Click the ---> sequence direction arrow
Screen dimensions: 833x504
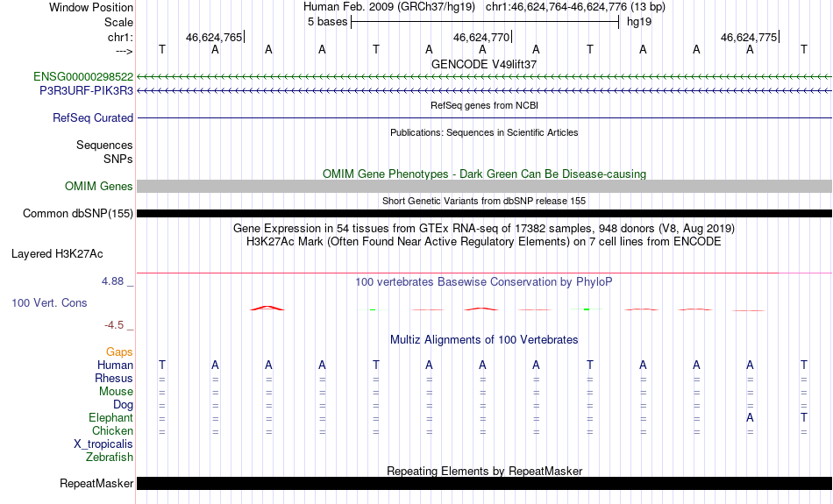tap(124, 51)
